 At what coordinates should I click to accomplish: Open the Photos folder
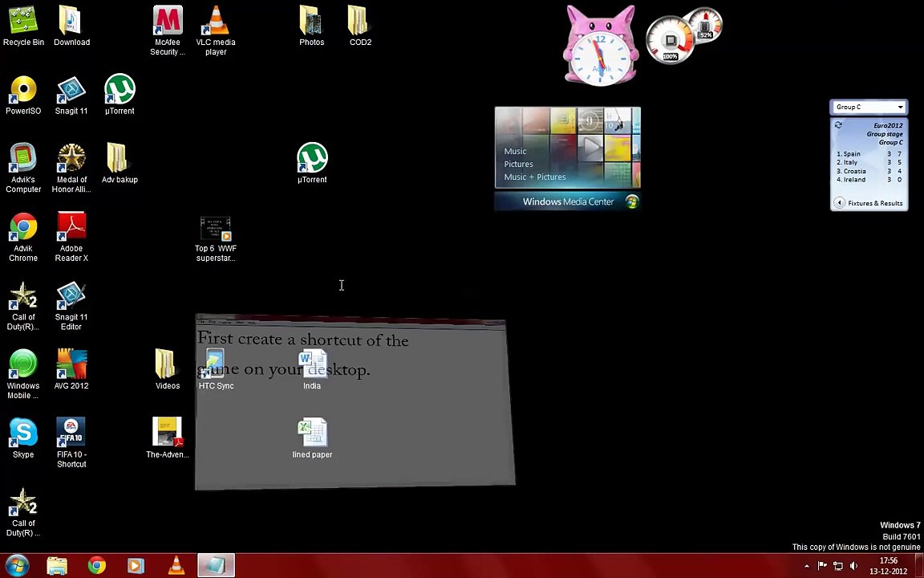pos(312,26)
